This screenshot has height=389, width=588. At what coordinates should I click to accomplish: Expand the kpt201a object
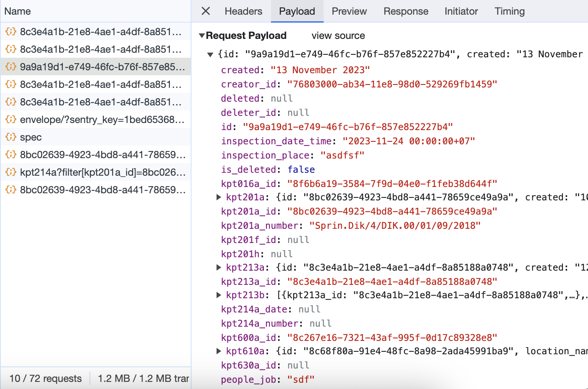pos(218,197)
